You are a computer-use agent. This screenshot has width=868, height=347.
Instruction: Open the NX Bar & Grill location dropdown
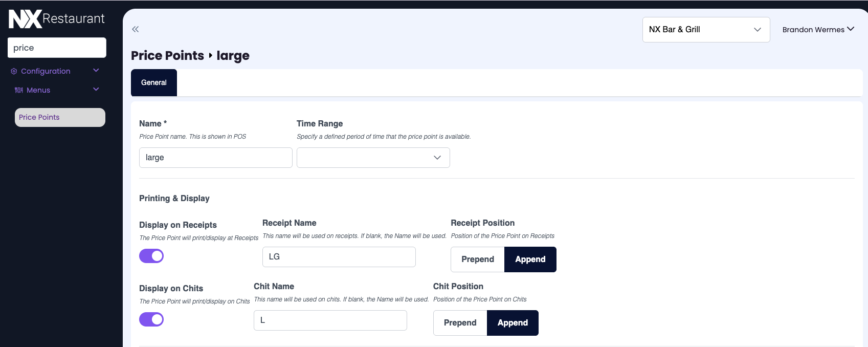[x=706, y=30]
